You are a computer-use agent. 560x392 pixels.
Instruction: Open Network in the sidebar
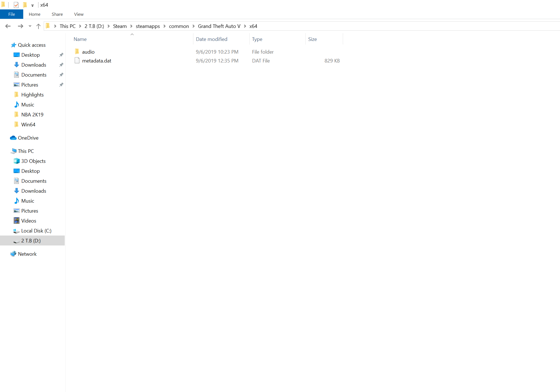(x=27, y=254)
